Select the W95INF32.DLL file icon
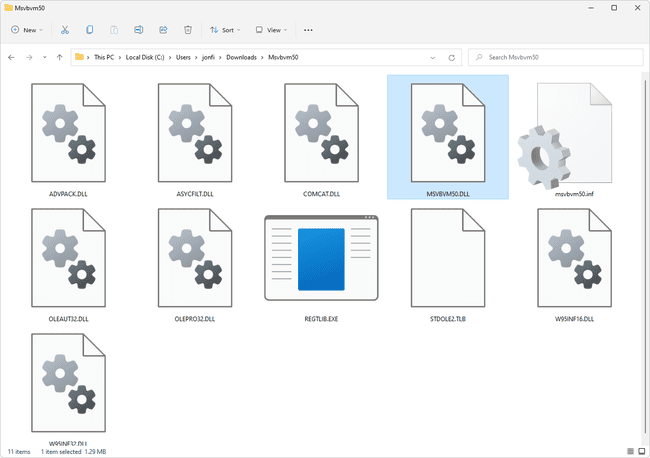 (x=68, y=383)
